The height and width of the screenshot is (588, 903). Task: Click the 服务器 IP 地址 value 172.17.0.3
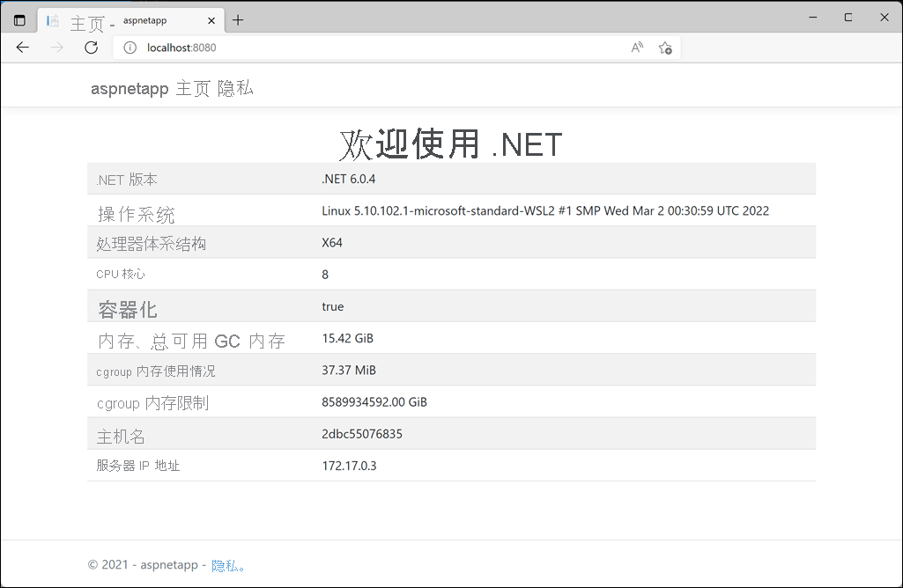point(351,465)
